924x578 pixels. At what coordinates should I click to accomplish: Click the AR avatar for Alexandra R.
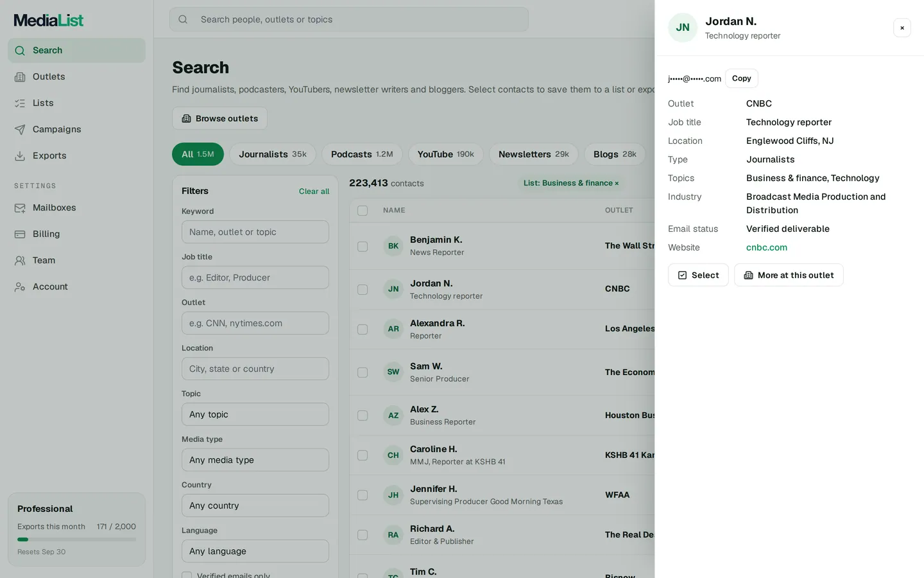click(x=393, y=329)
